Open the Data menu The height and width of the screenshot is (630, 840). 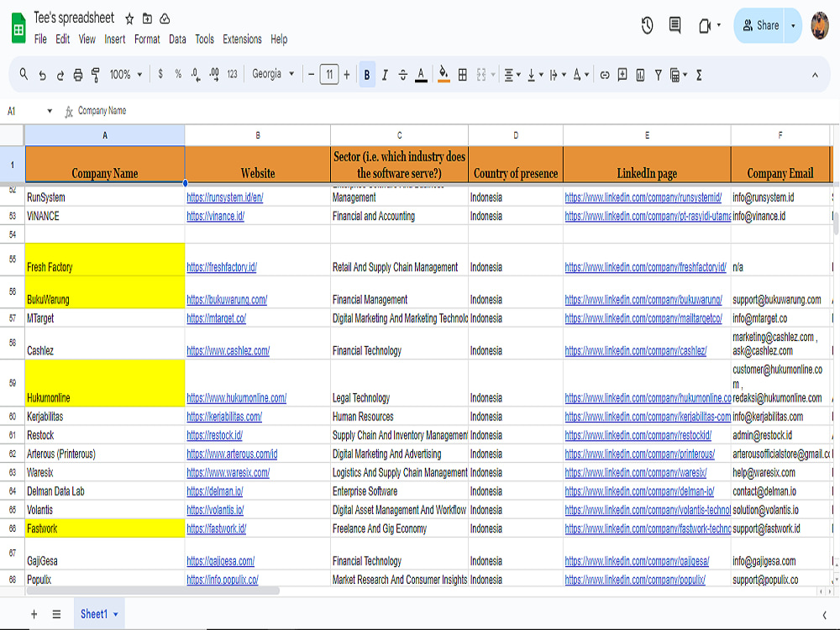coord(177,39)
